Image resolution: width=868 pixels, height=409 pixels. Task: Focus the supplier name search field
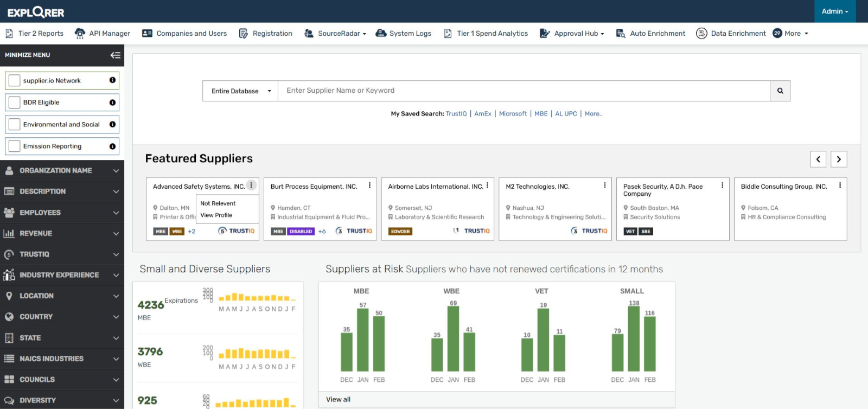pyautogui.click(x=524, y=91)
